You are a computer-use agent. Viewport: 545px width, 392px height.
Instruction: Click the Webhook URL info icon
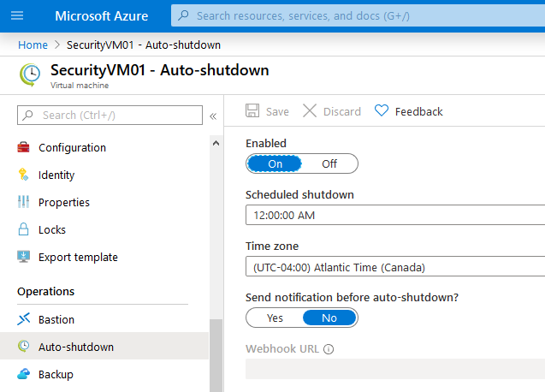pyautogui.click(x=329, y=349)
